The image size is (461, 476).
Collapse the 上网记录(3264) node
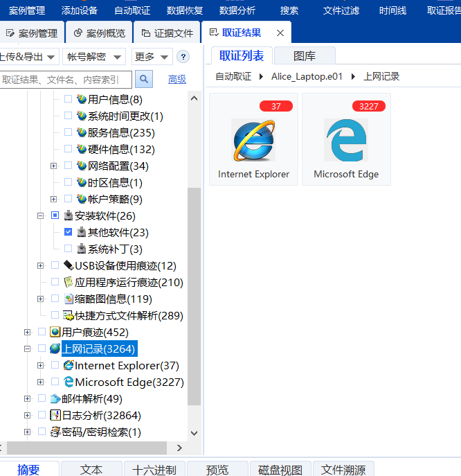pos(27,349)
